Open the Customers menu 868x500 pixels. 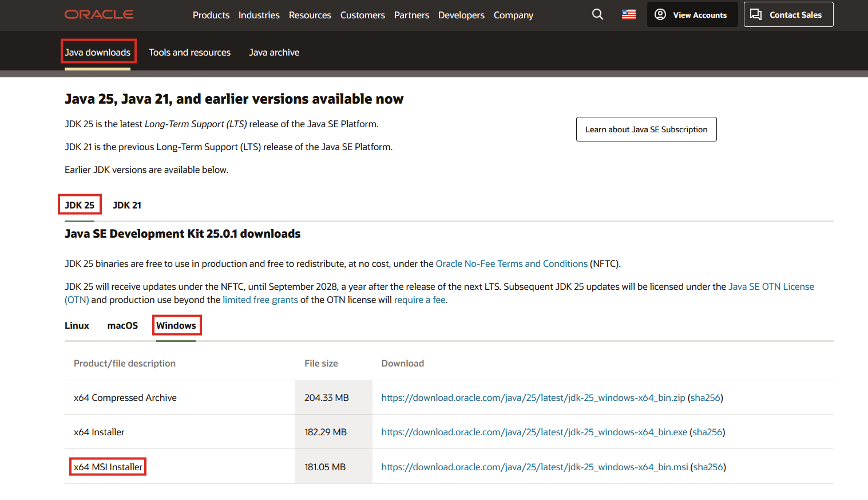(363, 15)
